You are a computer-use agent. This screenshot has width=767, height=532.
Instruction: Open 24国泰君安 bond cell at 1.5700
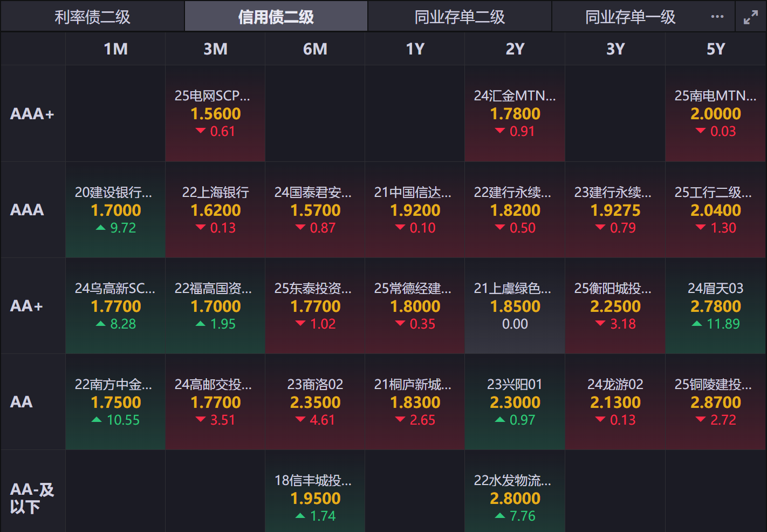315,210
